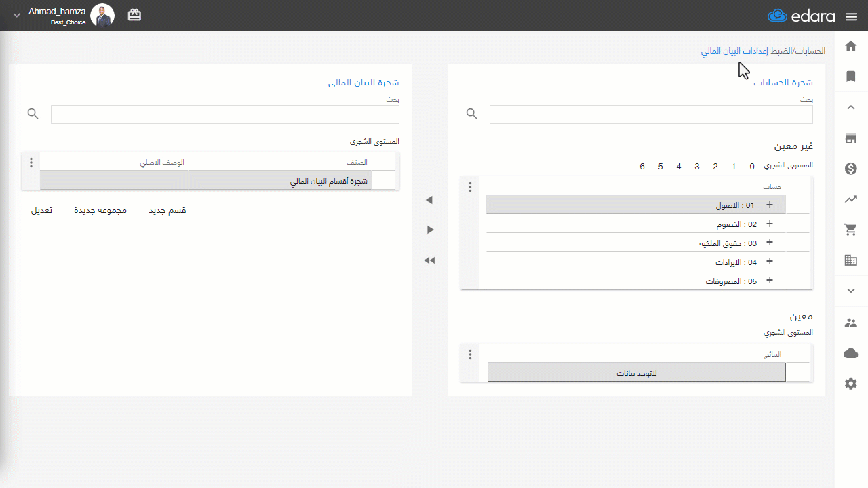868x488 pixels.
Task: Open the people icon in sidebar
Action: coord(851,323)
